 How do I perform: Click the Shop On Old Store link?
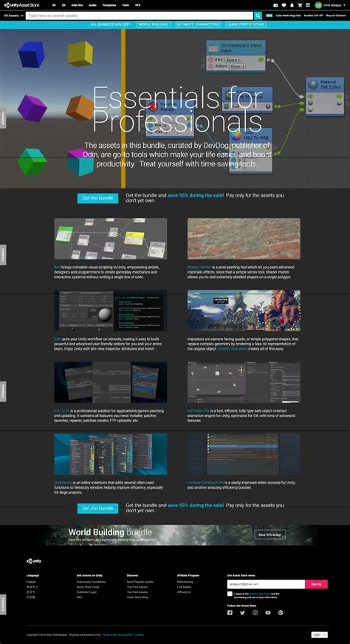click(337, 16)
